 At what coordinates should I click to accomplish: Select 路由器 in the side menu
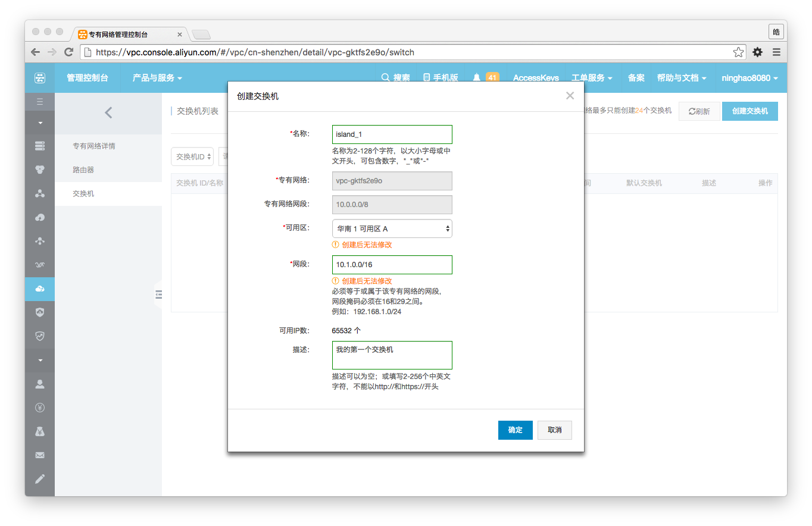83,170
